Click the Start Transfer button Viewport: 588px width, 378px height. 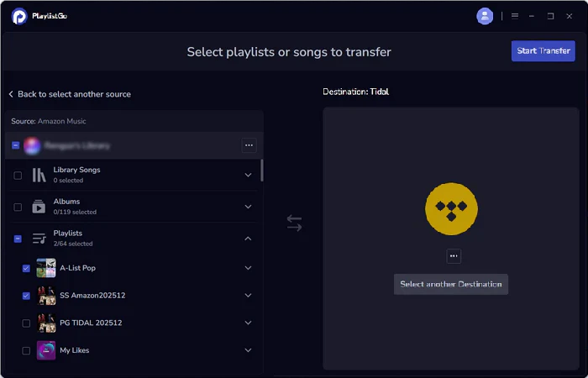pyautogui.click(x=543, y=51)
